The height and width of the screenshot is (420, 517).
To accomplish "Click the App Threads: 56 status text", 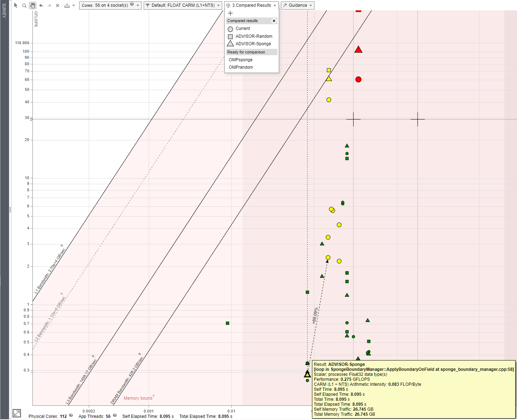I will (94, 416).
